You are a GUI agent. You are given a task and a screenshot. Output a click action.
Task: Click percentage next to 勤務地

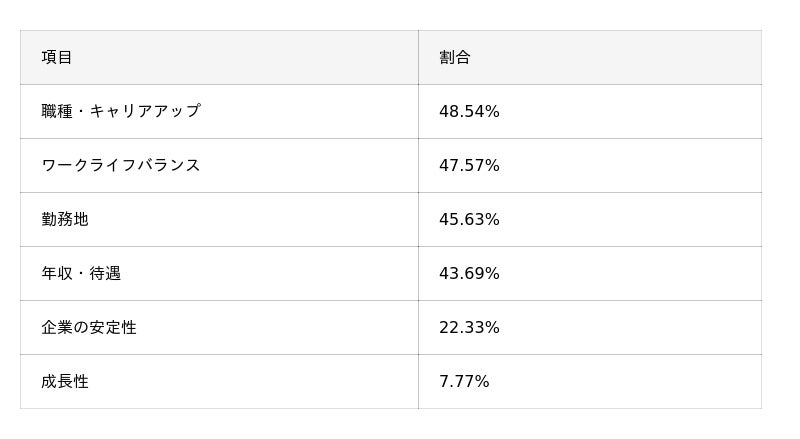pyautogui.click(x=469, y=219)
